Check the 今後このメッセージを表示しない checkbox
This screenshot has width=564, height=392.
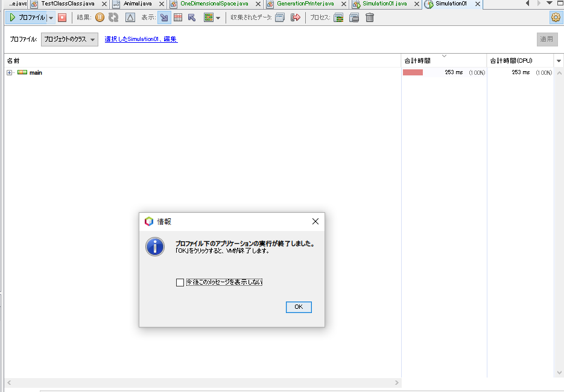(180, 282)
